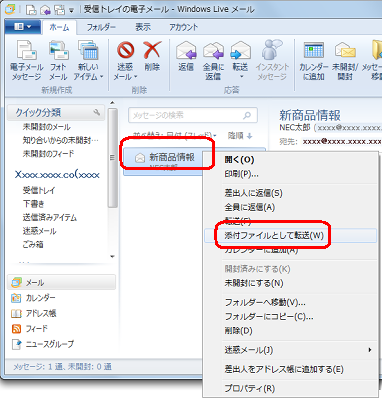Click the 返信 reply icon
Viewport: 382px width, 400px height.
point(186,51)
